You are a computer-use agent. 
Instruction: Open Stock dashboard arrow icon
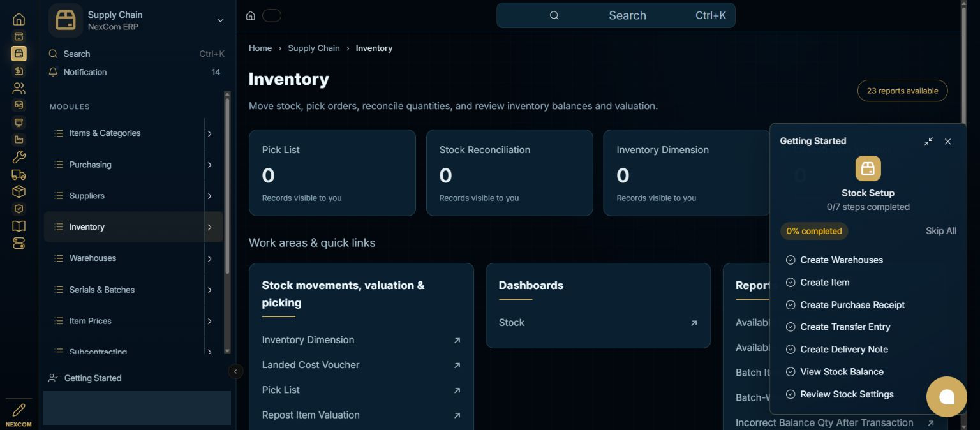coord(694,323)
